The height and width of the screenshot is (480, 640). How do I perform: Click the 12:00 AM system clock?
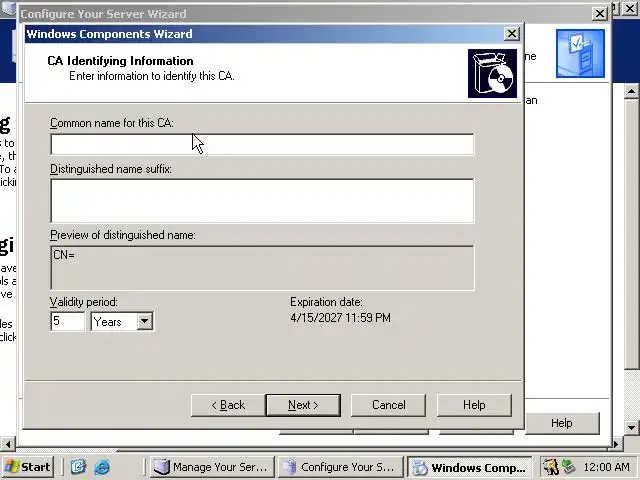point(607,467)
